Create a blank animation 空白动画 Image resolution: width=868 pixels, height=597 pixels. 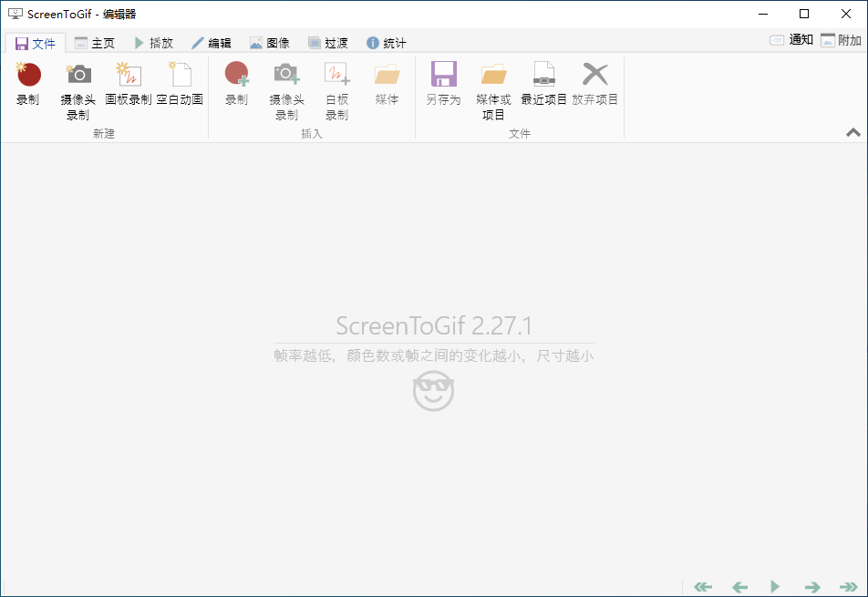(x=180, y=84)
